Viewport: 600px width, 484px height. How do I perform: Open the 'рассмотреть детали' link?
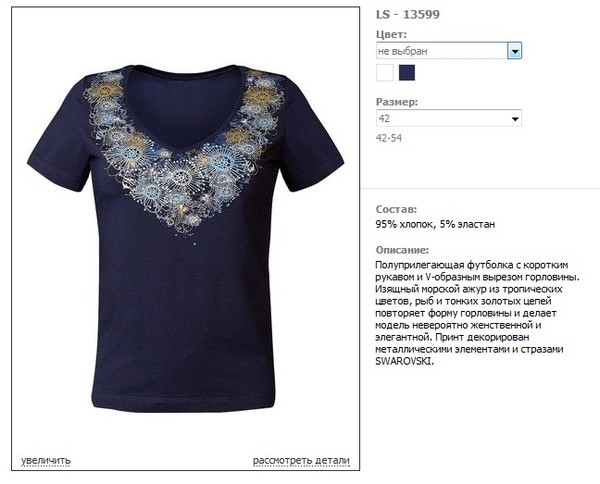(x=301, y=460)
